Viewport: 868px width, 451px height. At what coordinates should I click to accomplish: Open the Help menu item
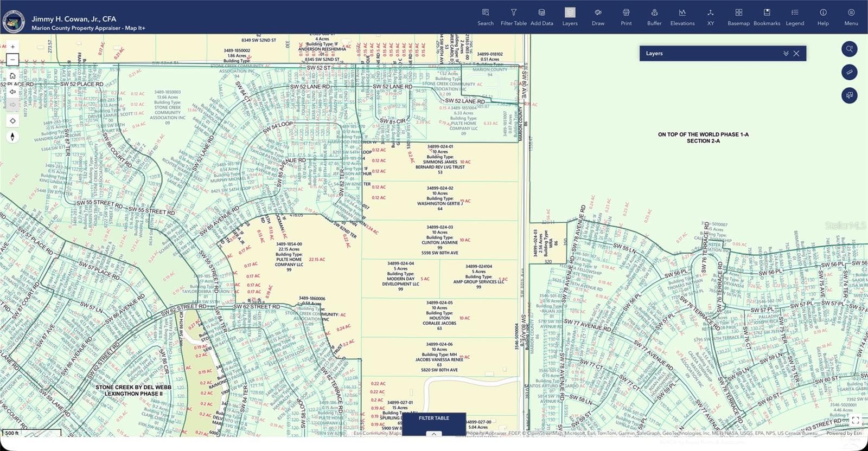pos(823,17)
